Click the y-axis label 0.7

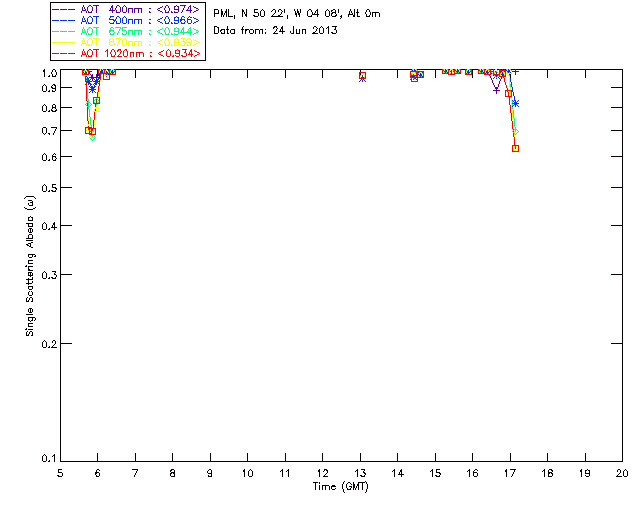[49, 131]
